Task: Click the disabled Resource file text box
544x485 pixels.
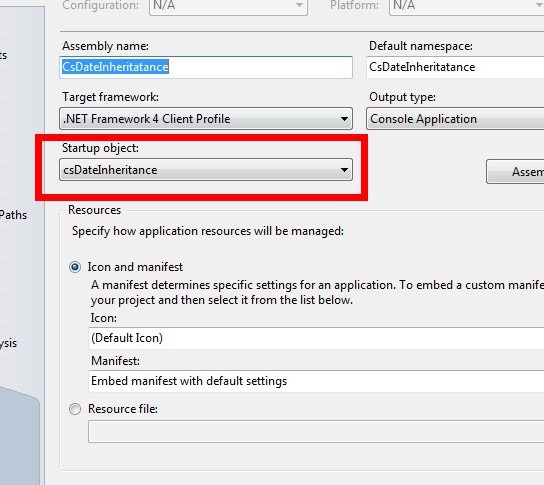Action: pos(316,432)
